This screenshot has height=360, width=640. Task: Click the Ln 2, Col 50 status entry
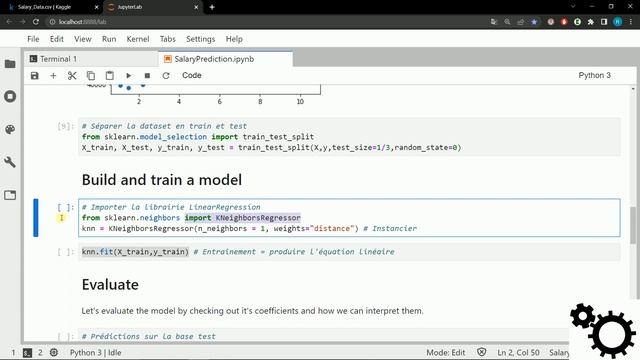pyautogui.click(x=518, y=353)
